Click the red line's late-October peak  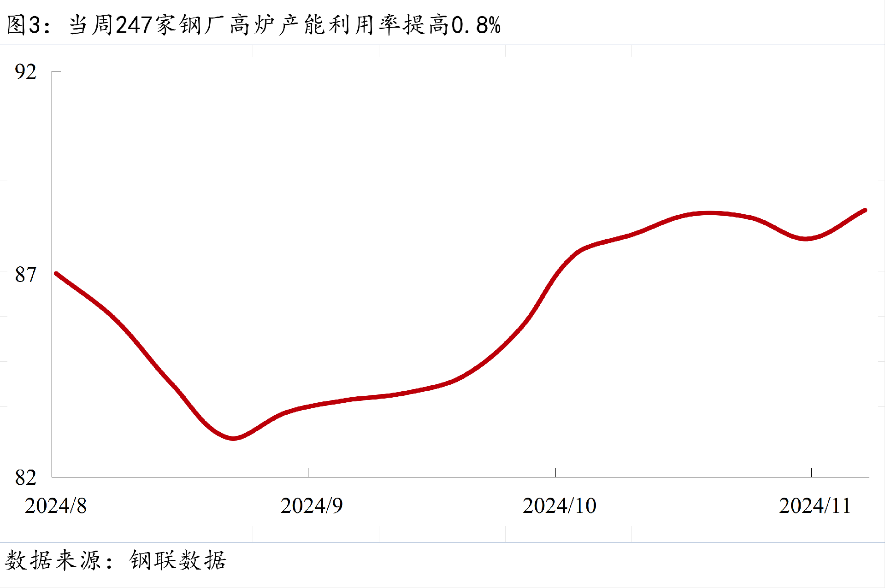pyautogui.click(x=710, y=213)
